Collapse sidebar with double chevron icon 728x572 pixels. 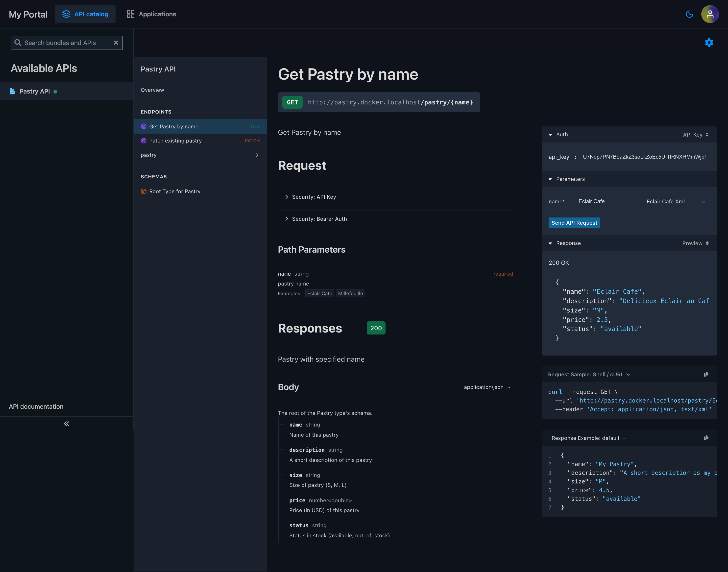point(66,424)
